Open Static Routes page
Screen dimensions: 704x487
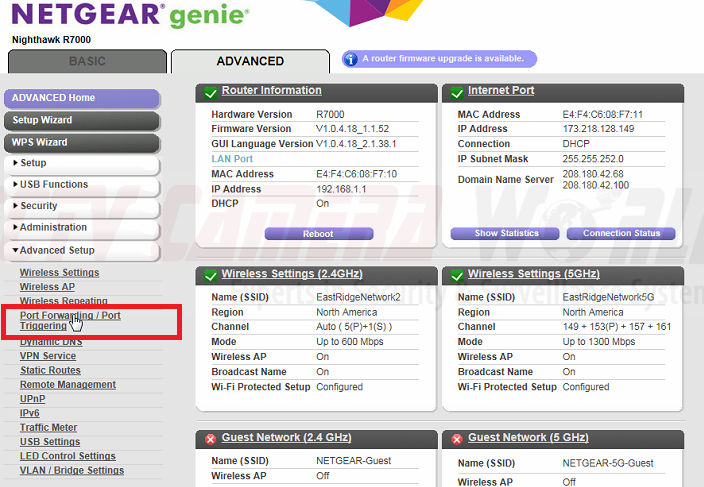pos(50,370)
